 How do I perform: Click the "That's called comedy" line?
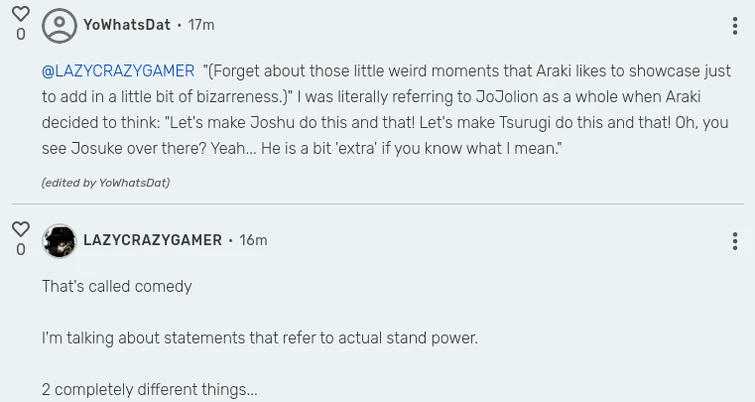117,287
